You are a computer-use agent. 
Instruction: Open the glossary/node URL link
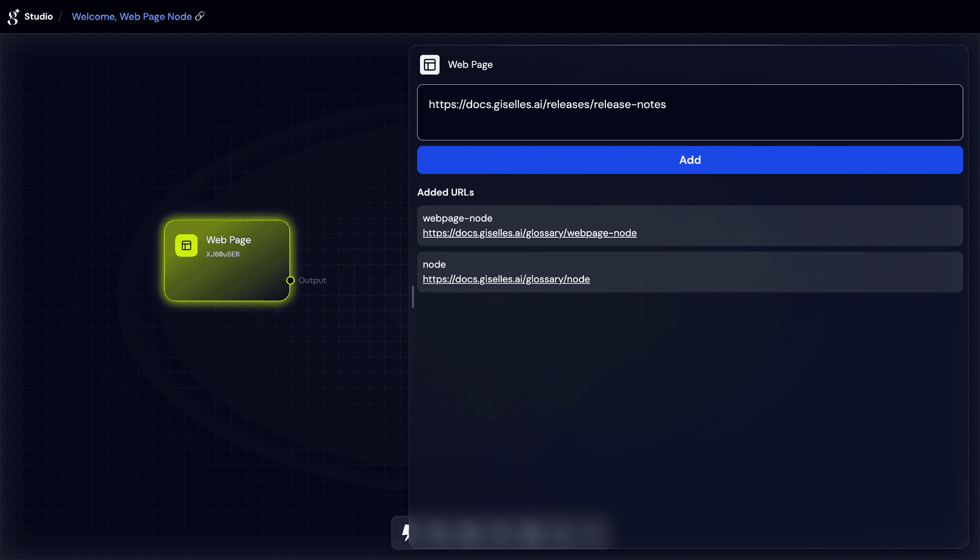(x=506, y=279)
